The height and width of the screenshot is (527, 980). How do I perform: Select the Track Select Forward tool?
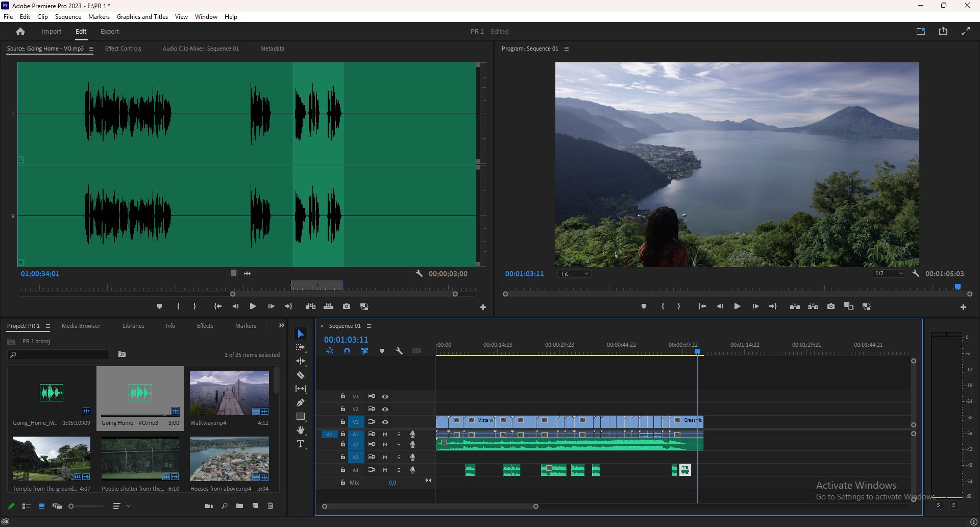pos(301,347)
